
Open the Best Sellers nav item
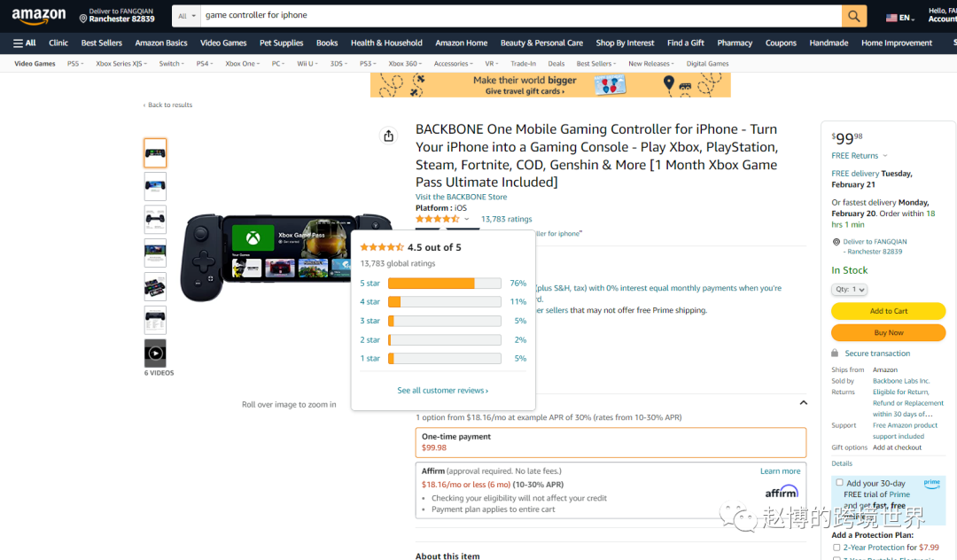point(101,43)
